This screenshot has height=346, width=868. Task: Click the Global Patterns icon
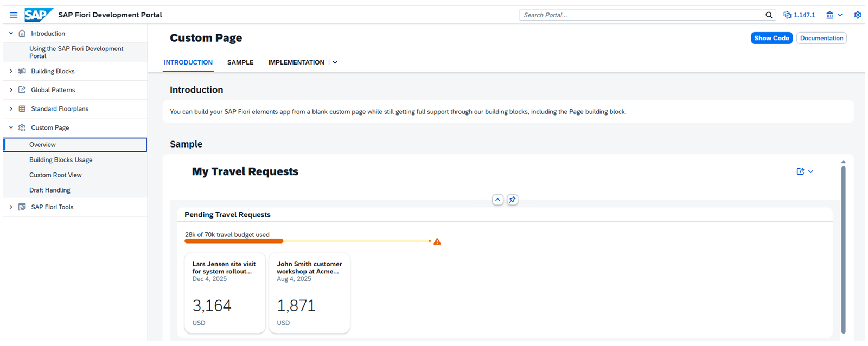(x=22, y=90)
